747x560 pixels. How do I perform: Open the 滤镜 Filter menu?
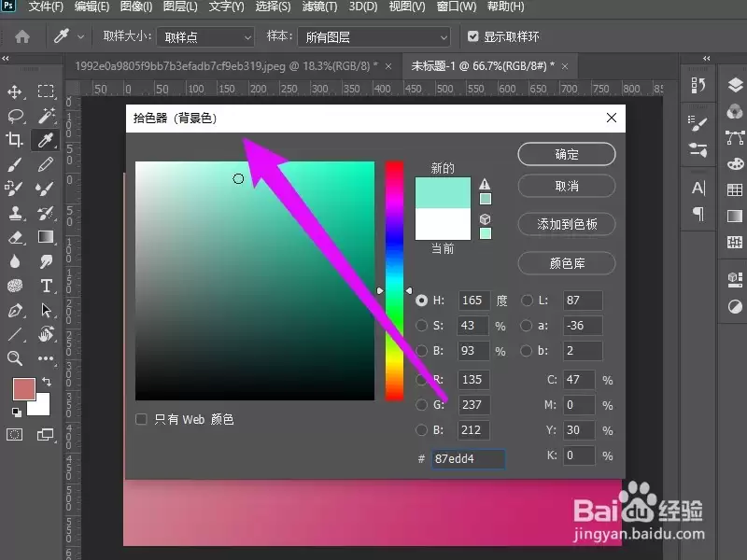pyautogui.click(x=319, y=7)
